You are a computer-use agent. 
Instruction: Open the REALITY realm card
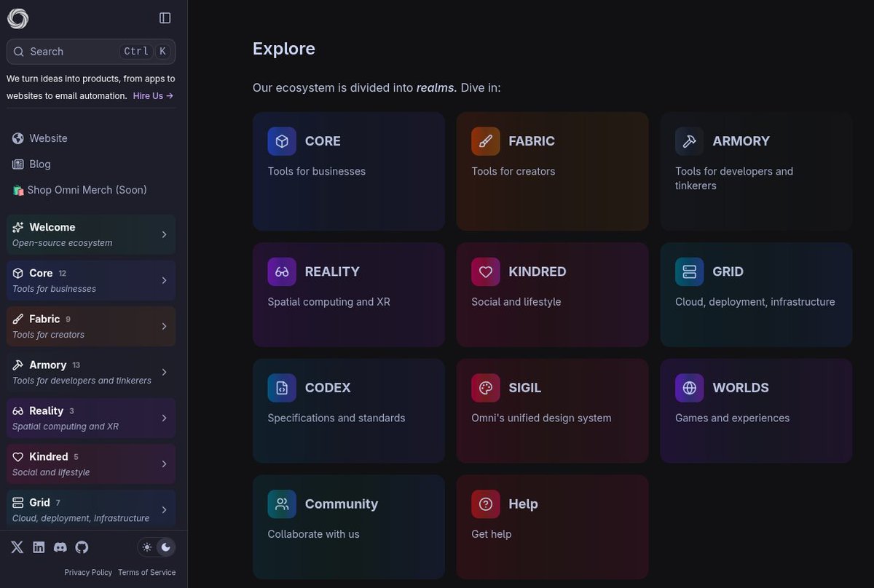(349, 295)
